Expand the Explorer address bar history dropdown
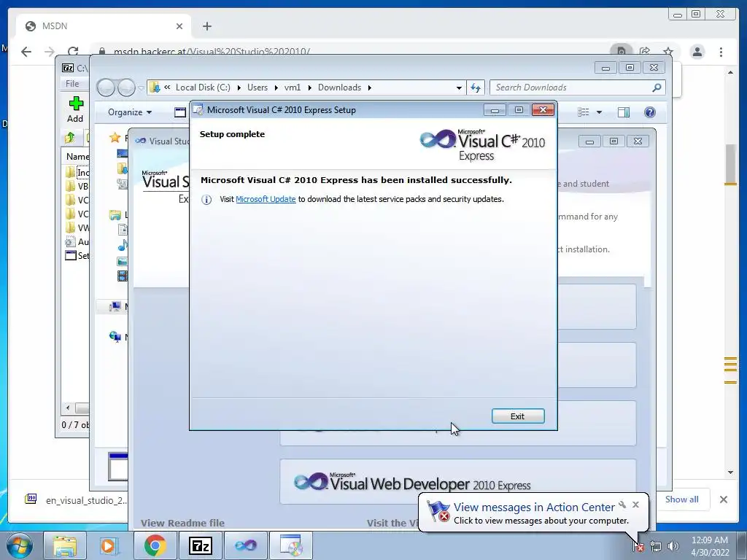Viewport: 747px width, 560px height. tap(459, 87)
